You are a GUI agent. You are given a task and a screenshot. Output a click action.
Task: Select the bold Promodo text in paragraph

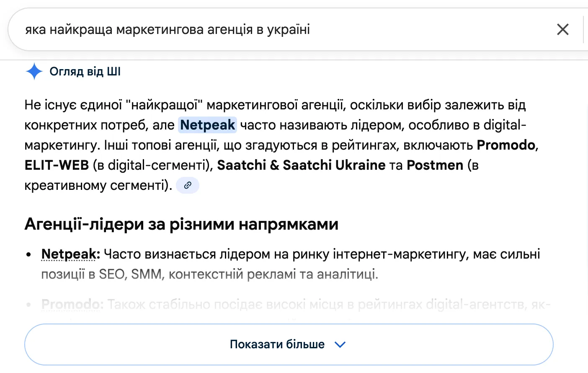[506, 145]
